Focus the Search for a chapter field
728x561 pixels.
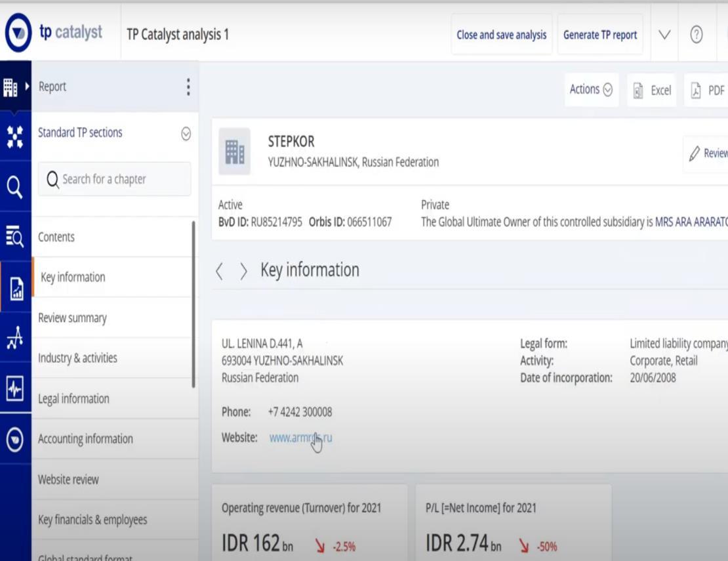(114, 178)
